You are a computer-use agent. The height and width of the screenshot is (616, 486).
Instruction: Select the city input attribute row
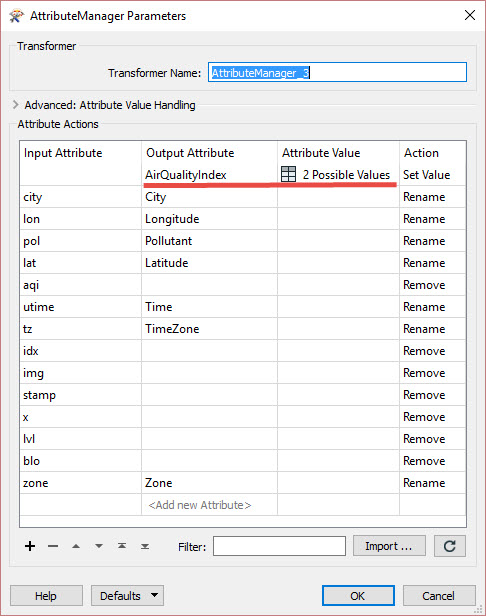coord(81,196)
